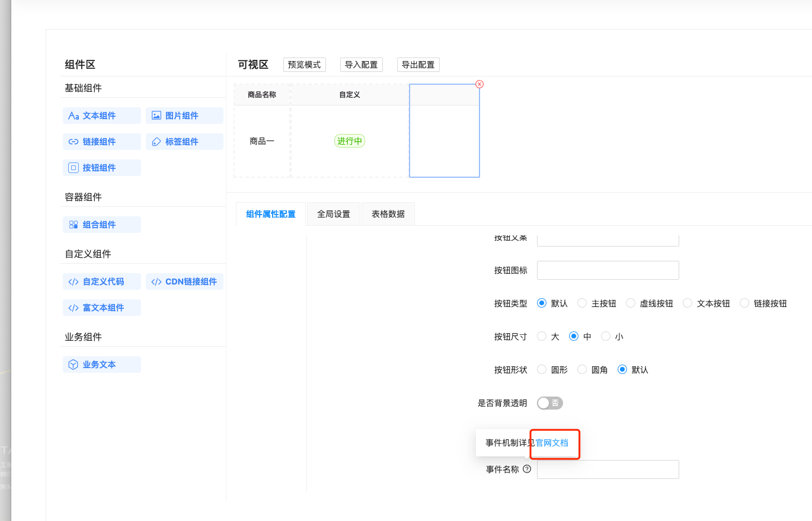
Task: Select the 富文本组件 rich text icon
Action: tap(73, 308)
